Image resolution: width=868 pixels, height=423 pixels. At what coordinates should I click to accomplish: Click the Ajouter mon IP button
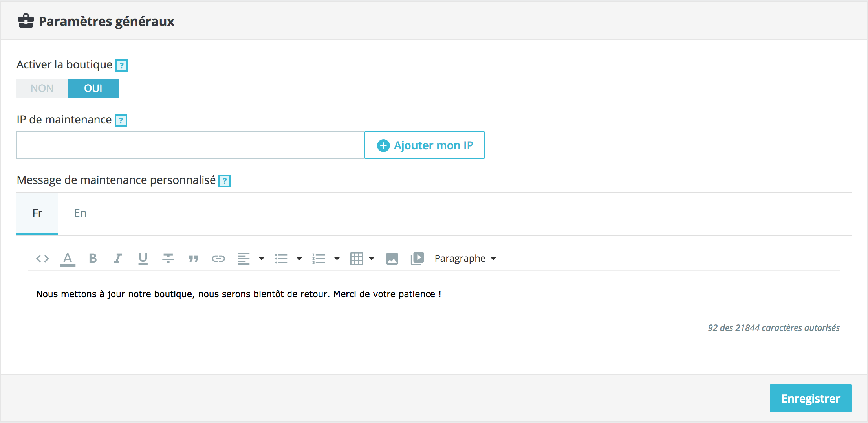pyautogui.click(x=425, y=145)
